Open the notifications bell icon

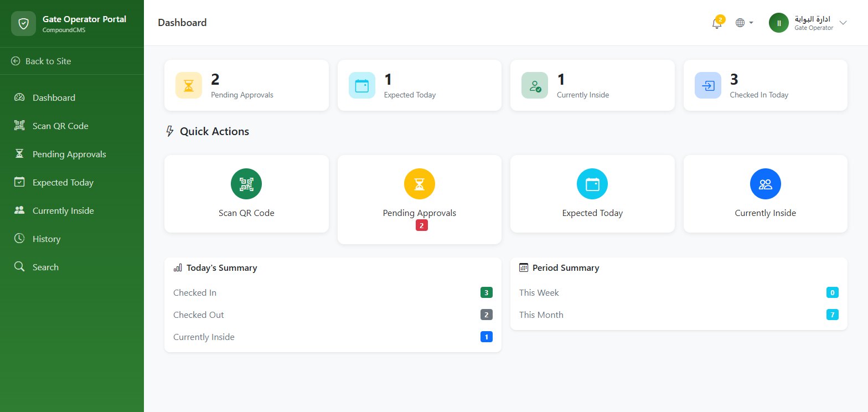(717, 23)
